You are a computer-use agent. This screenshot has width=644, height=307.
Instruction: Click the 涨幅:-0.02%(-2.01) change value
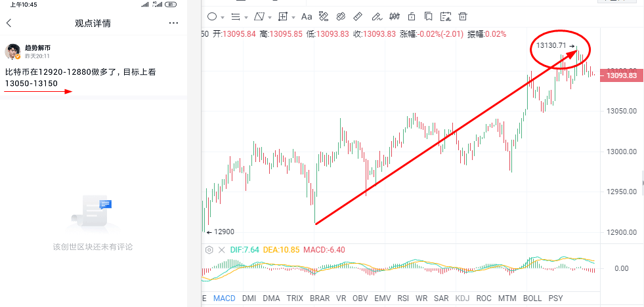[432, 35]
